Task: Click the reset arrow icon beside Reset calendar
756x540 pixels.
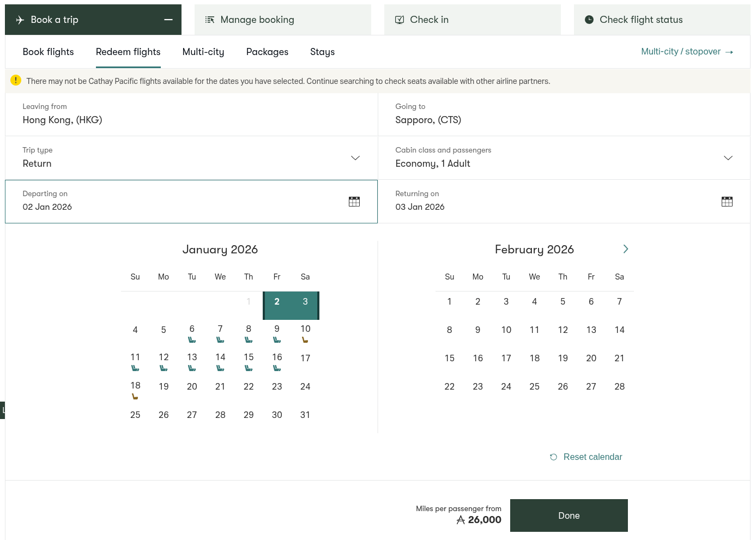Action: click(554, 457)
